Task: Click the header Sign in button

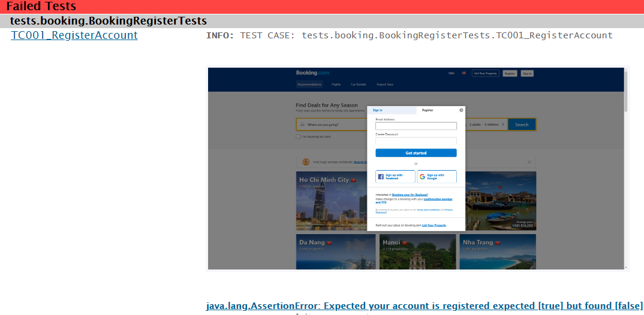Action: point(527,74)
